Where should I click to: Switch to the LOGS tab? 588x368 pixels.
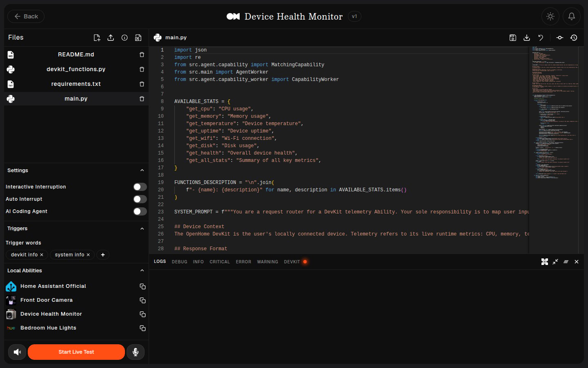[x=160, y=262]
